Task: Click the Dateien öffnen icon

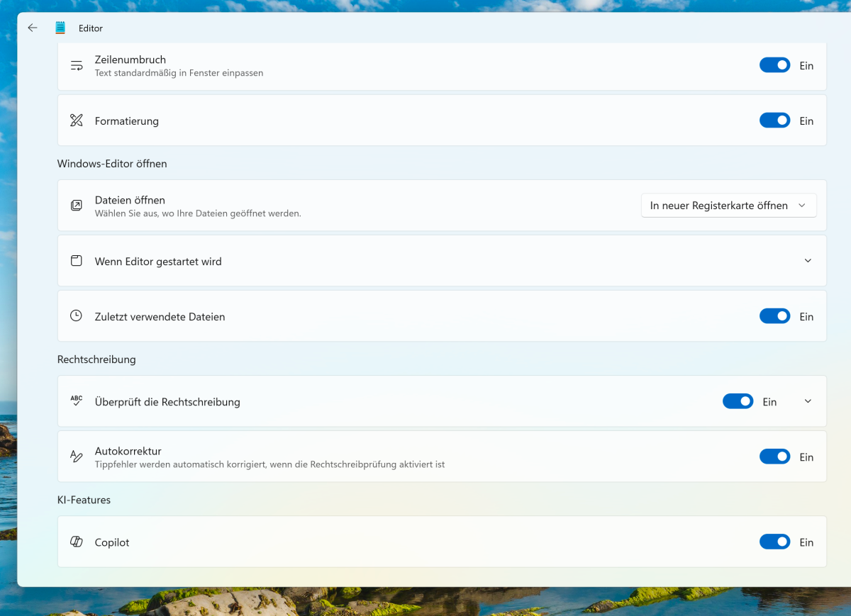Action: coord(77,206)
